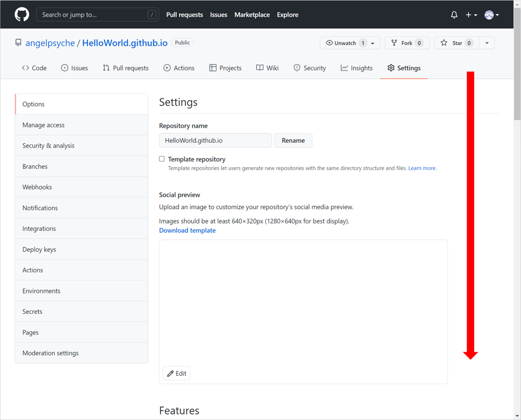Open Moderation settings
This screenshot has width=521, height=420.
tap(82, 353)
